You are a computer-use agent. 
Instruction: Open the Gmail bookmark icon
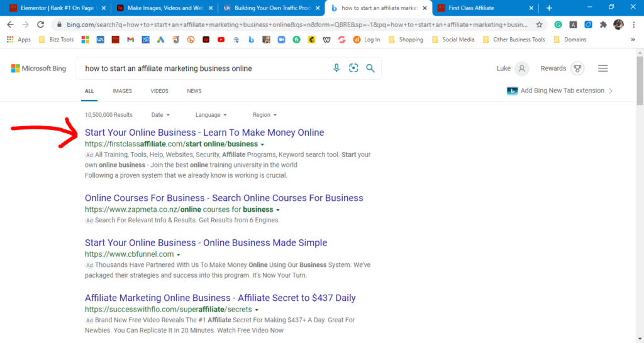pos(131,40)
